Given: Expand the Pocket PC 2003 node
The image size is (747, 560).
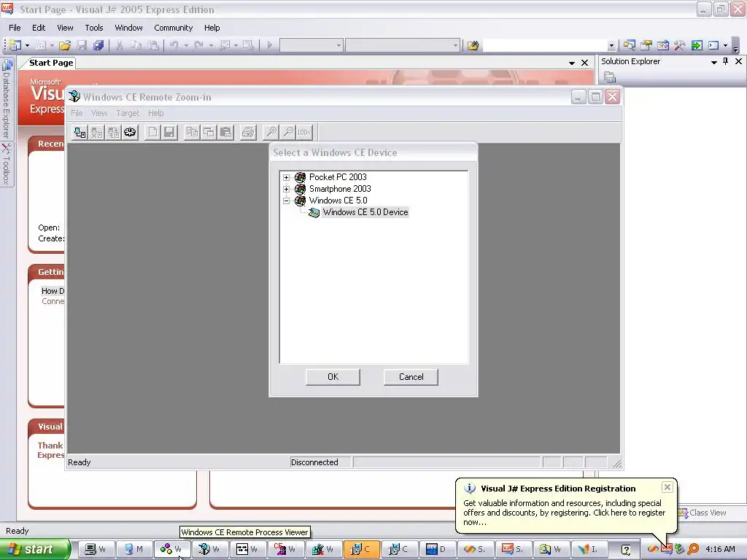Looking at the screenshot, I should [286, 177].
